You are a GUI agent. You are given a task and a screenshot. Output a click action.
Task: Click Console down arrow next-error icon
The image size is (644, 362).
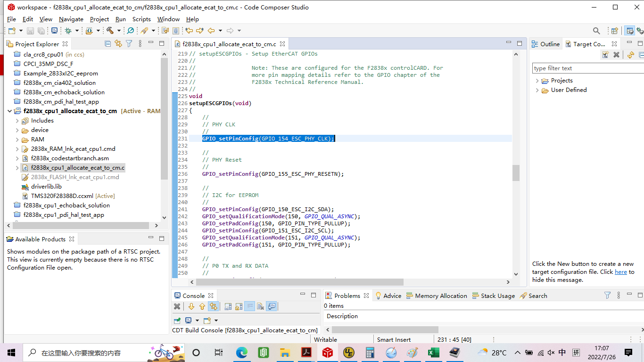[x=191, y=306]
